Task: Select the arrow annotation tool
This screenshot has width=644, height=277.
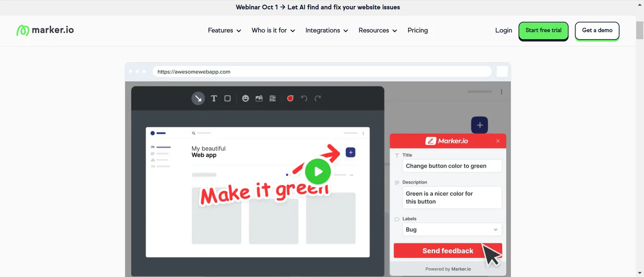Action: (x=198, y=98)
